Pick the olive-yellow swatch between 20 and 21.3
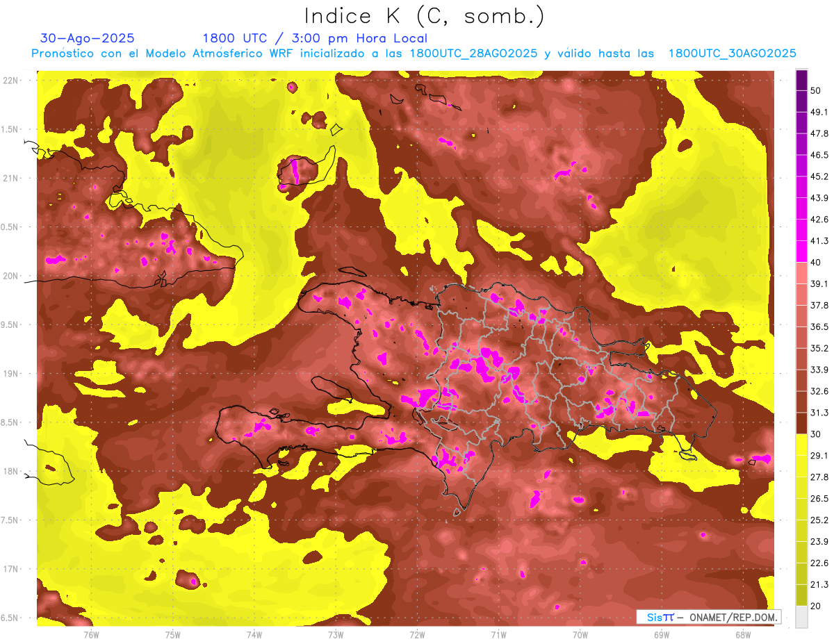Viewport: 834px width, 644px height. click(801, 595)
